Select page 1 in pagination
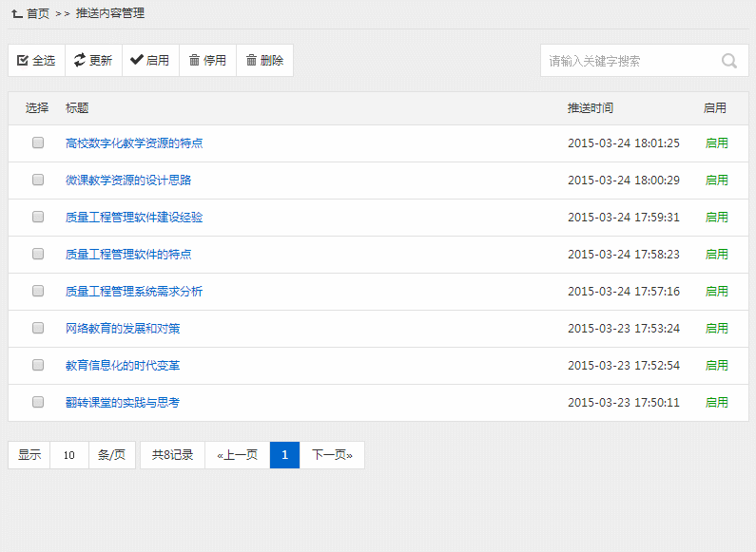 (x=284, y=455)
